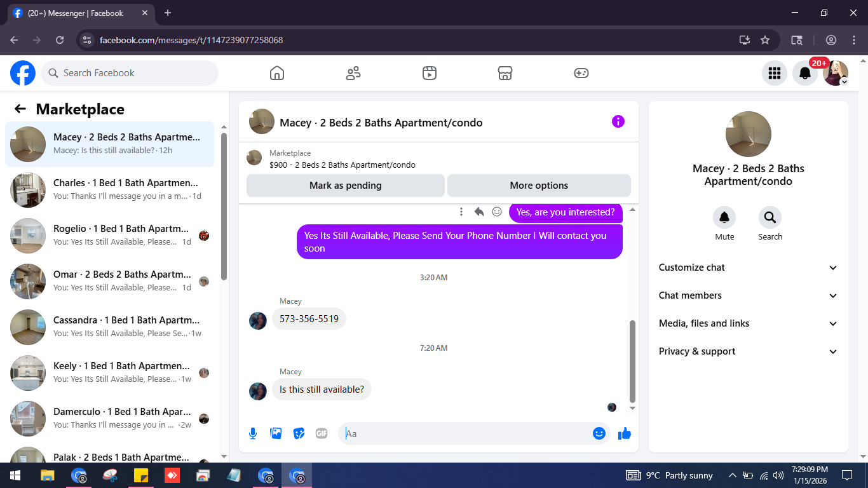The height and width of the screenshot is (488, 868).
Task: Click the 'Is this still available?' message bubble
Action: click(322, 390)
